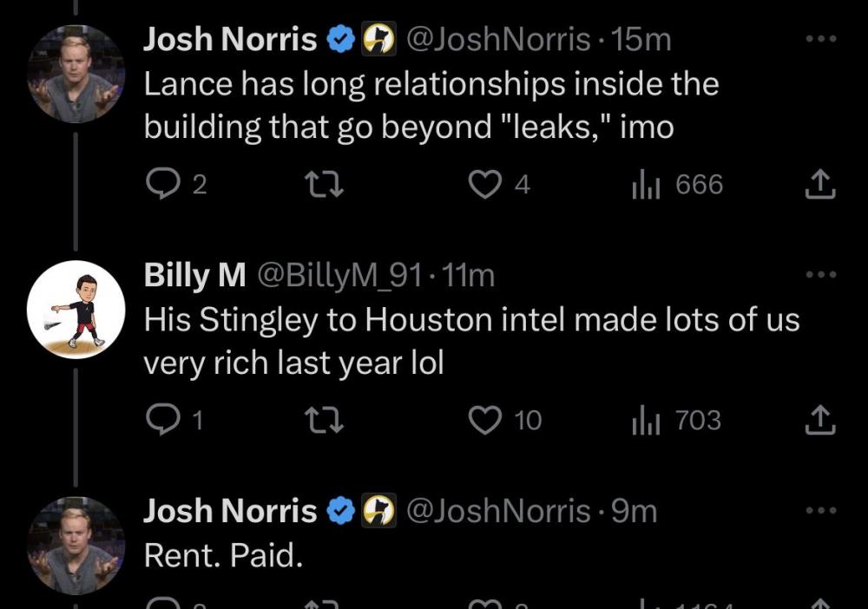Open Josh Norris's avatar on first tweet

pyautogui.click(x=76, y=75)
